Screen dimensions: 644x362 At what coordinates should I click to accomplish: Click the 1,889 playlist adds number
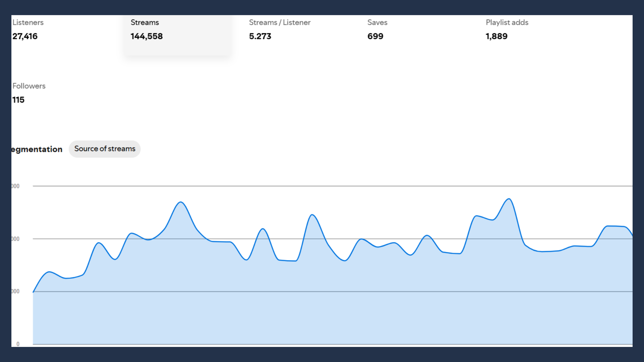tap(496, 36)
